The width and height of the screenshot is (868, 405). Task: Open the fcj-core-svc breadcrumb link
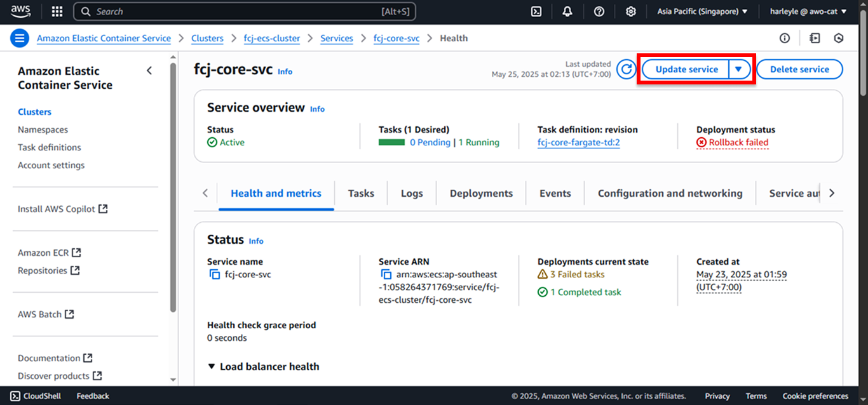tap(397, 38)
